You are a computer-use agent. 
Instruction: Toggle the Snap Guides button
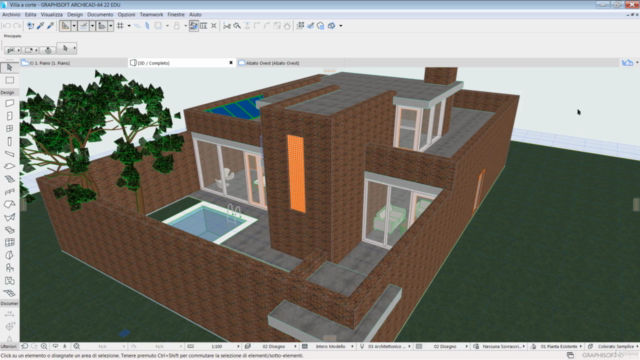pyautogui.click(x=84, y=26)
